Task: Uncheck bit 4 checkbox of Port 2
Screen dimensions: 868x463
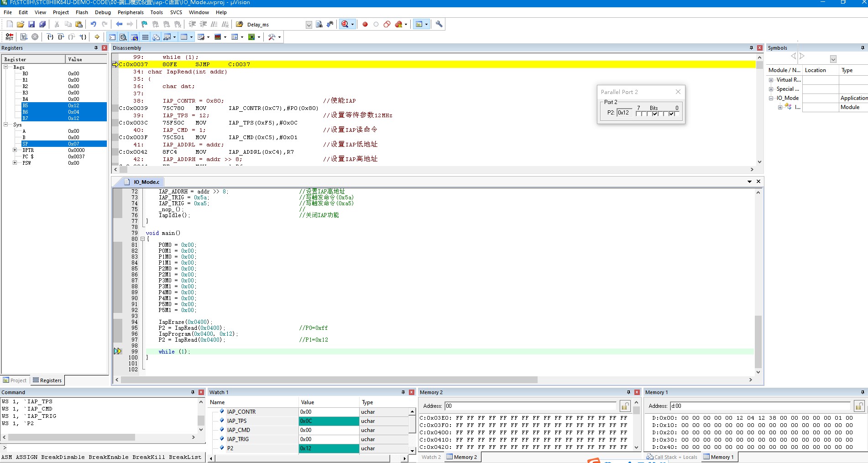Action: (655, 114)
